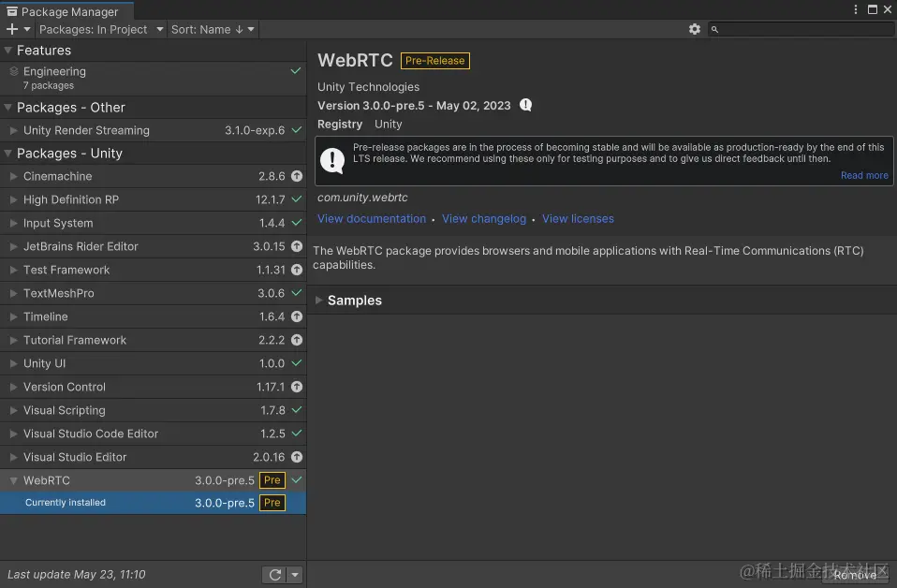Select the Unity UI package name
The height and width of the screenshot is (588, 897).
pos(45,363)
